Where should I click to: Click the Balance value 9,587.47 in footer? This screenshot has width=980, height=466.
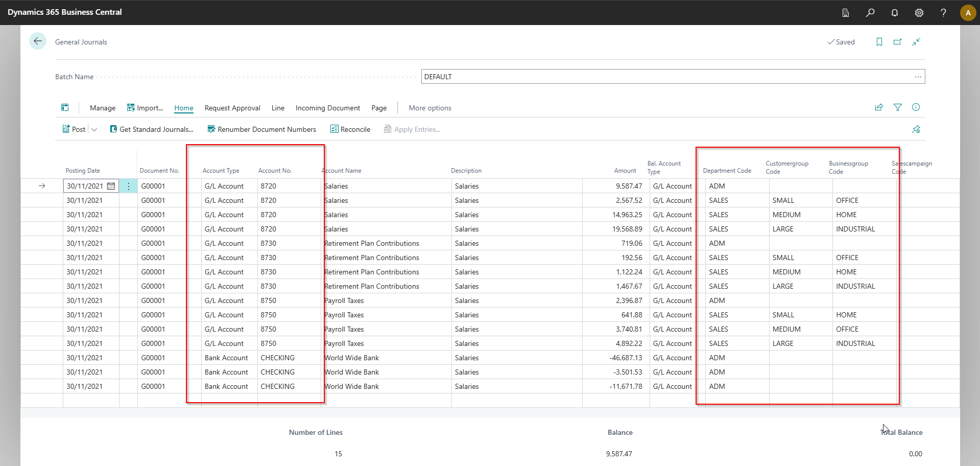coord(619,454)
